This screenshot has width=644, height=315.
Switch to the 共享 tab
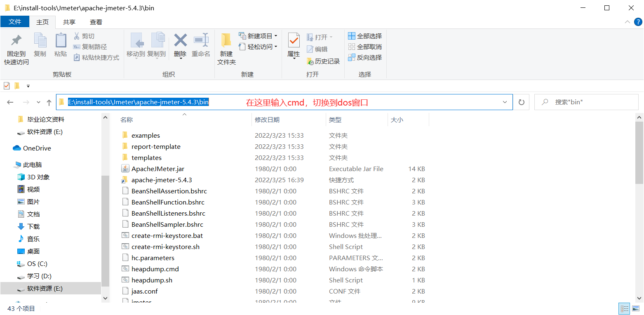coord(69,22)
